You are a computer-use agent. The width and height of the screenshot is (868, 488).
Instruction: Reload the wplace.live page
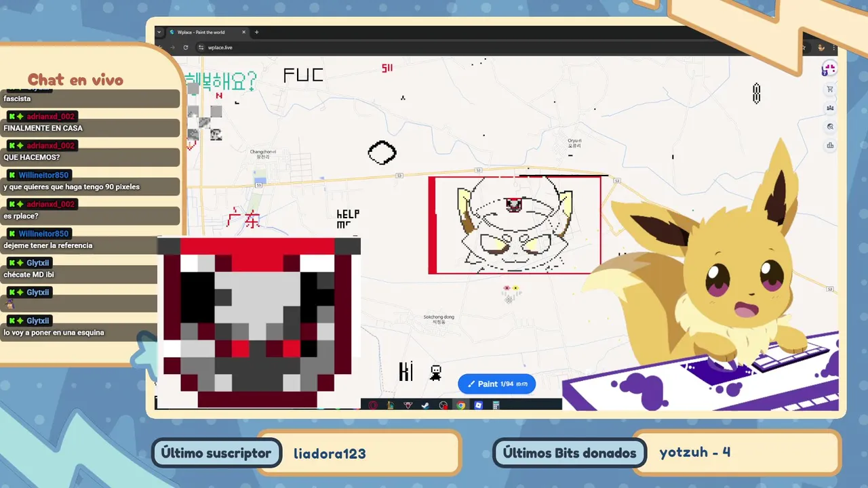[186, 47]
